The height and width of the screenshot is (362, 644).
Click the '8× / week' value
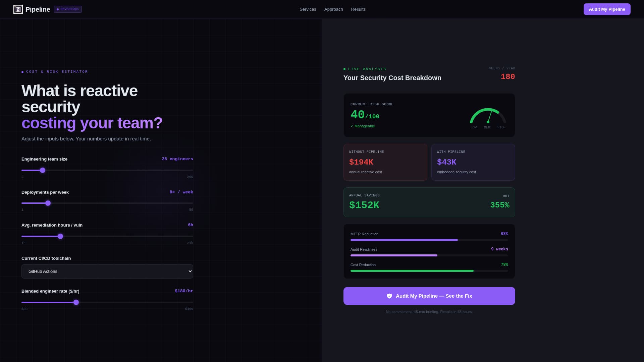pyautogui.click(x=181, y=192)
